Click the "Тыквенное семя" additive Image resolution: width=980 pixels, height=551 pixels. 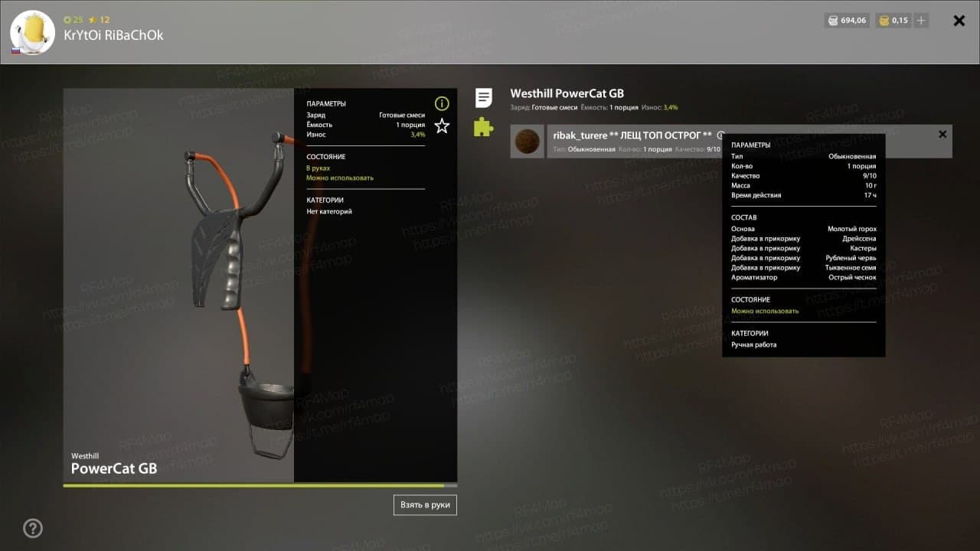pyautogui.click(x=851, y=268)
